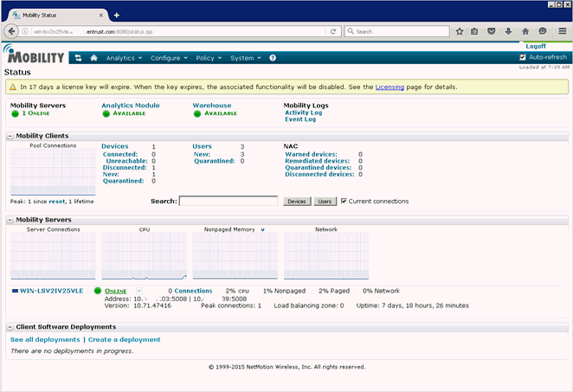Open the Activity Log link
The width and height of the screenshot is (573, 392).
pos(303,112)
